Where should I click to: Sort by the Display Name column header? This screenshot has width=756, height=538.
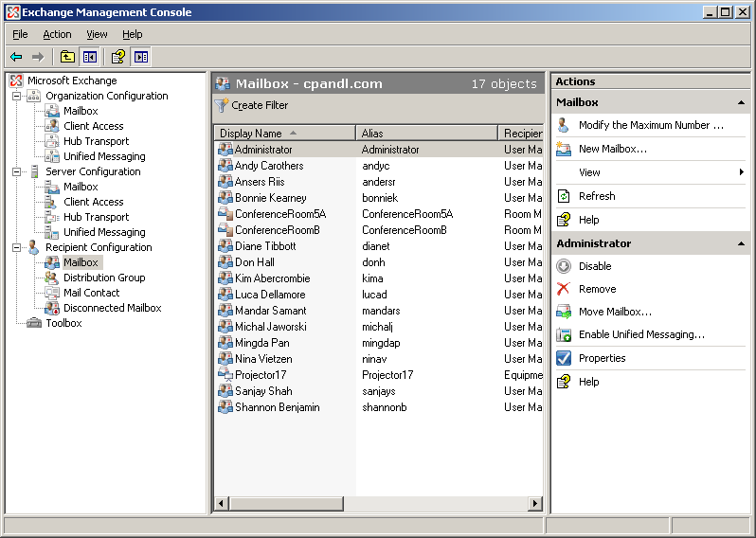284,133
